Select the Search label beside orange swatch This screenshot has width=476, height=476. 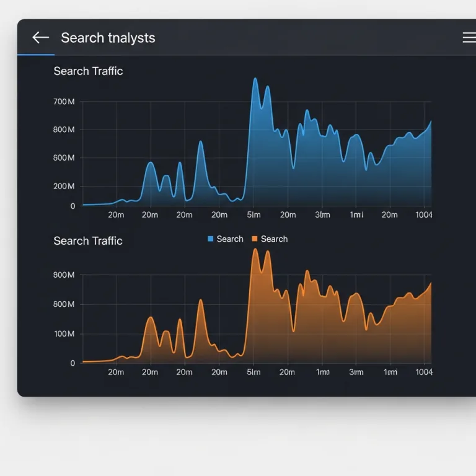tap(274, 239)
